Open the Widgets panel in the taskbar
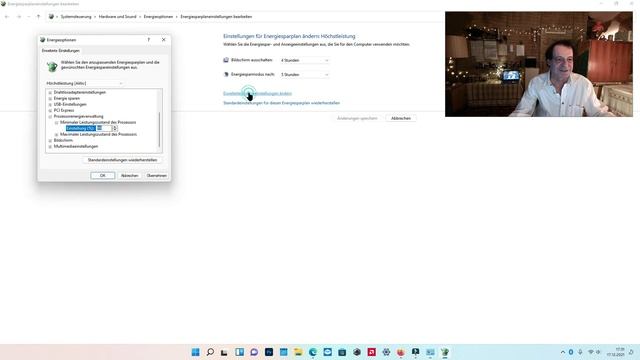The height and width of the screenshot is (360, 640). [x=240, y=352]
